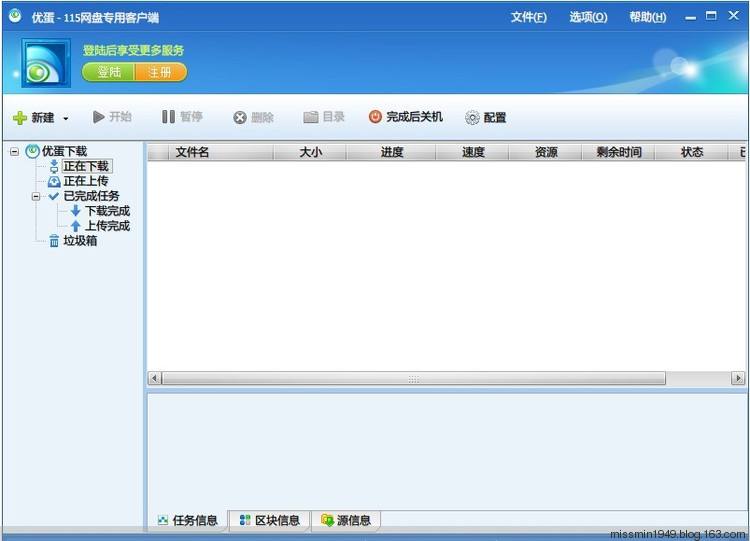Click the green 登陆 login button
750x541 pixels.
pyautogui.click(x=109, y=72)
